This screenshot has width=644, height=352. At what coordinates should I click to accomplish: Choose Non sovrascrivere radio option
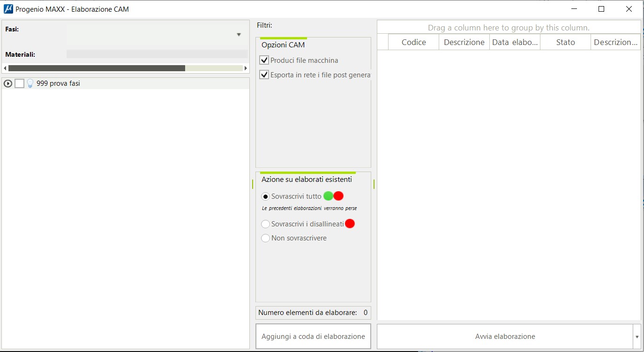pos(266,238)
